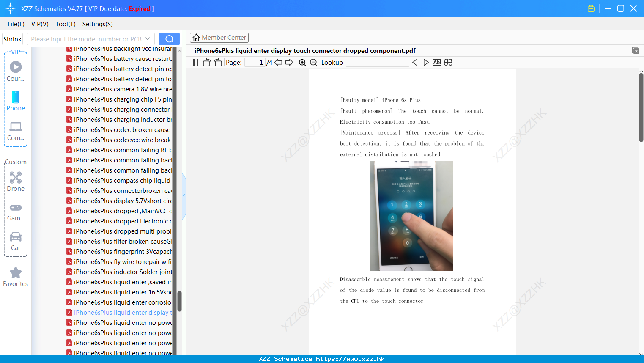Focus the model or PCB search field
Viewport: 644px width, 363px height.
(86, 39)
